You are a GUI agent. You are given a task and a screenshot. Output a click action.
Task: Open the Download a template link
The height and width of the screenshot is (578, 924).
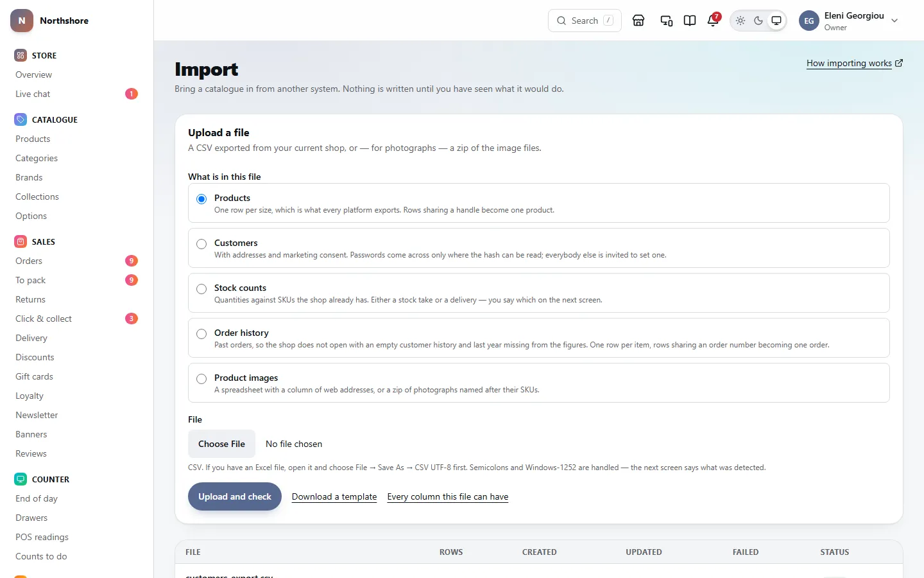click(x=334, y=496)
